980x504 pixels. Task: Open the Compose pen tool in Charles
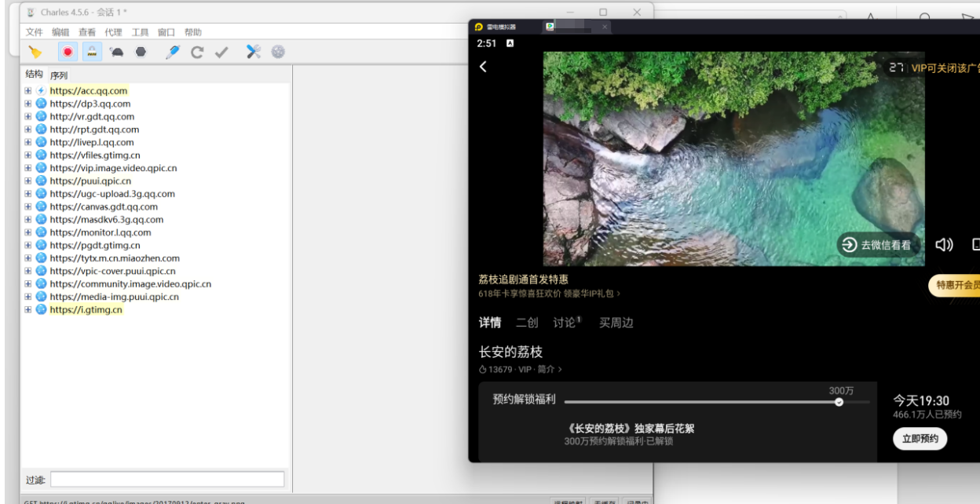(173, 52)
